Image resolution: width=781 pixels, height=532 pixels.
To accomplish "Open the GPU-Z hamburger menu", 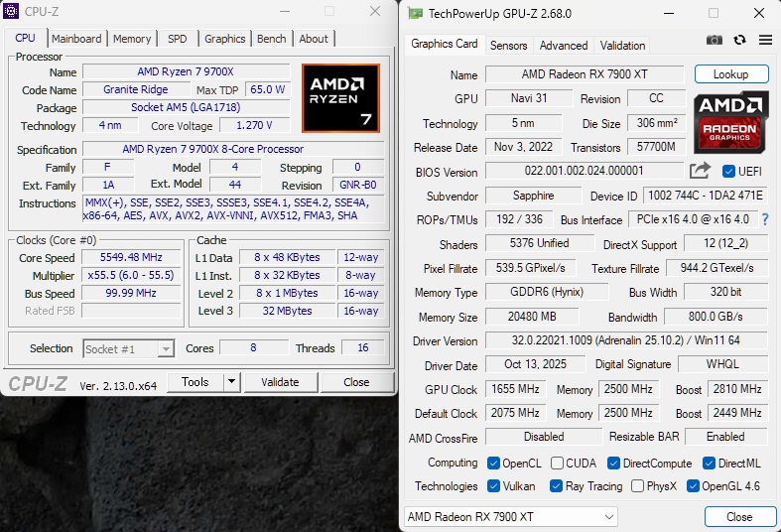I will 765,41.
